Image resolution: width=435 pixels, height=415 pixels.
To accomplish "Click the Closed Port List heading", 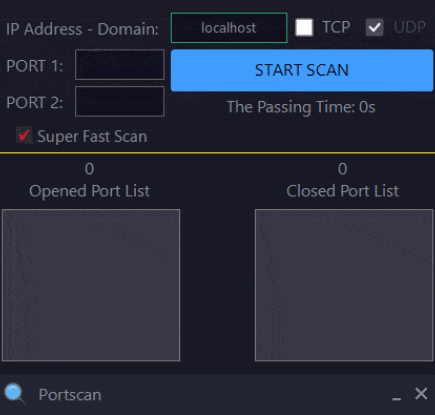I will point(343,191).
